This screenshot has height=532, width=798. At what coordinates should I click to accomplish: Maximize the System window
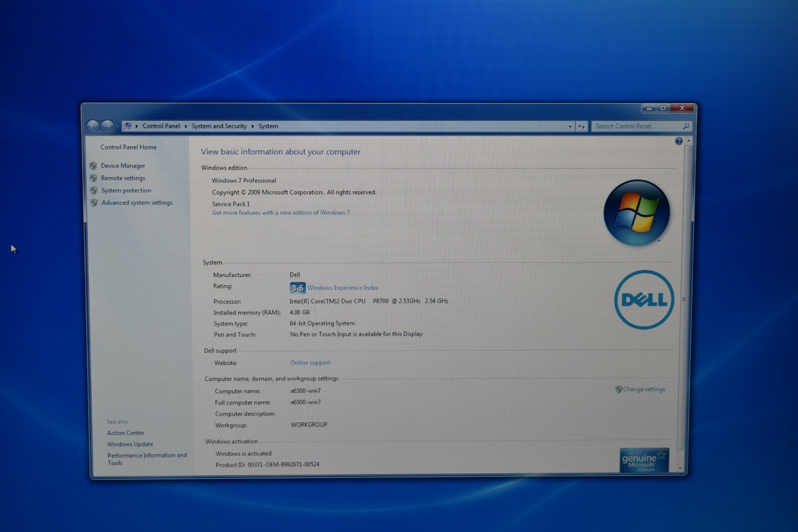click(663, 108)
